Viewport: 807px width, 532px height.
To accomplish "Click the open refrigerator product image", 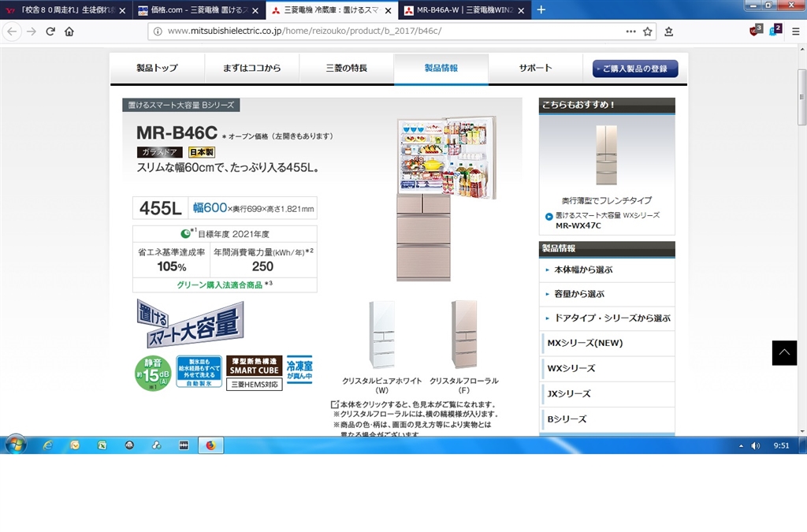I will click(x=446, y=198).
